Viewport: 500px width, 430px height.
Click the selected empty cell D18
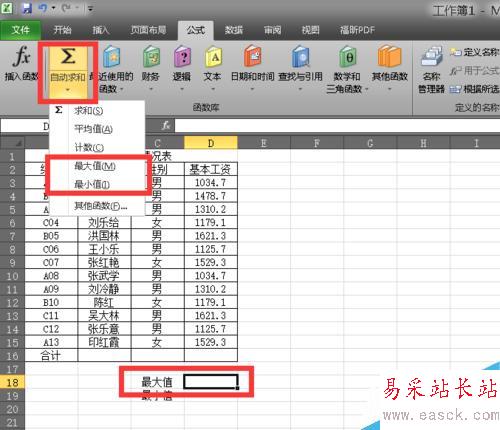point(211,382)
